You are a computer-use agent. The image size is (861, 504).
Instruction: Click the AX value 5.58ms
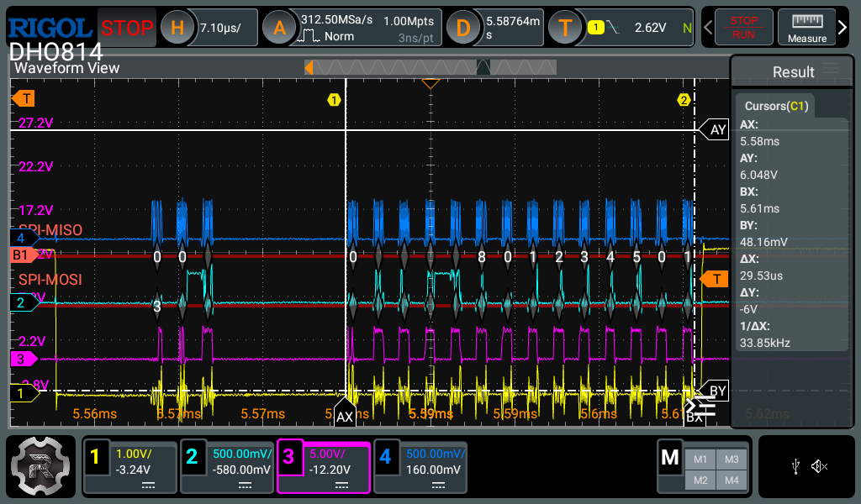(759, 141)
